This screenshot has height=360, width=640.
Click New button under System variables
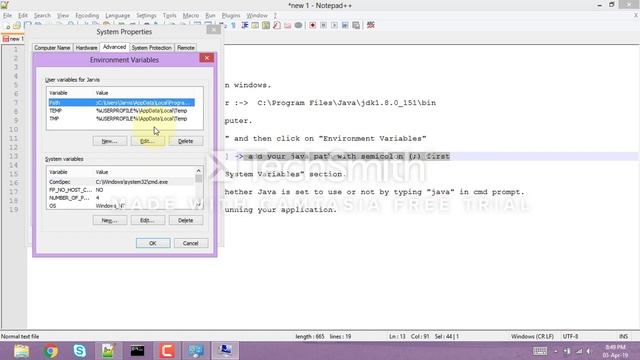point(109,220)
